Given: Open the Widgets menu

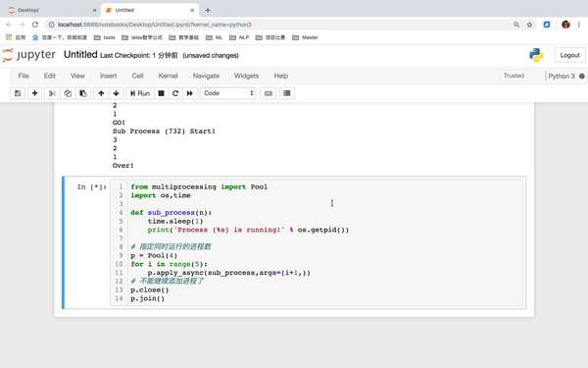Looking at the screenshot, I should coord(246,76).
